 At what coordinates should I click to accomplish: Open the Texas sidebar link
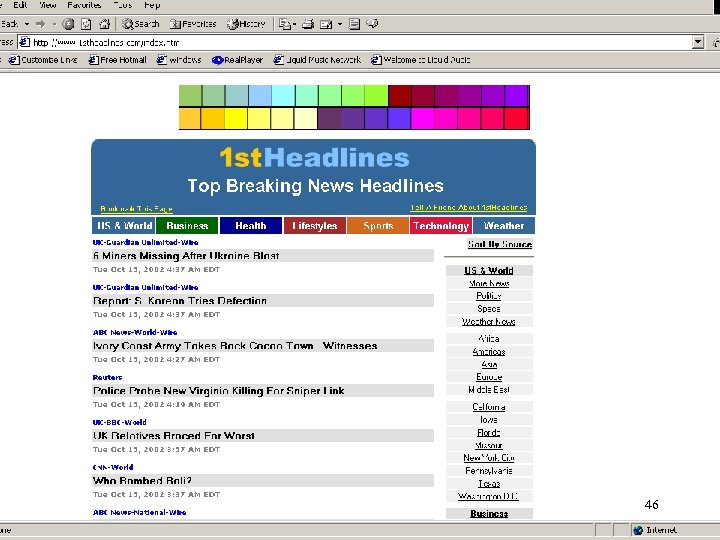[489, 484]
